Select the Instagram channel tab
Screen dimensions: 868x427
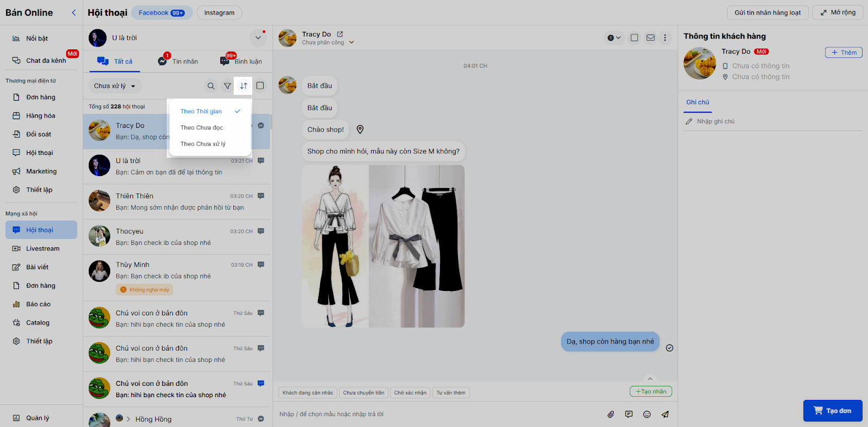(x=219, y=12)
